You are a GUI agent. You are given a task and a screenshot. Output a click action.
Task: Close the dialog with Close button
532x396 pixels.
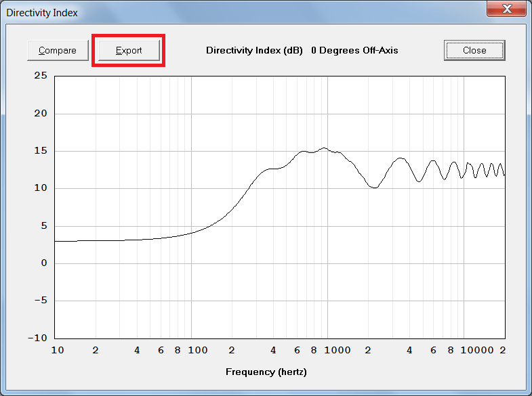pyautogui.click(x=474, y=51)
